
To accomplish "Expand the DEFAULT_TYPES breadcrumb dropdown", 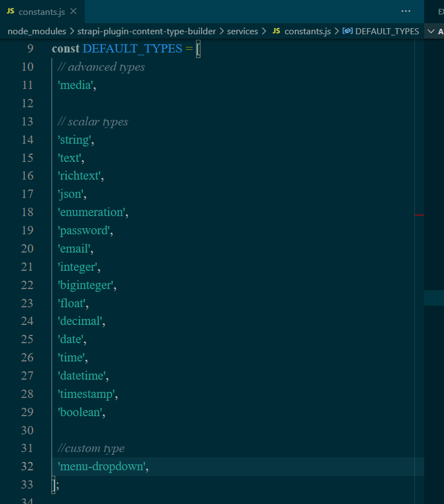I will pos(387,31).
